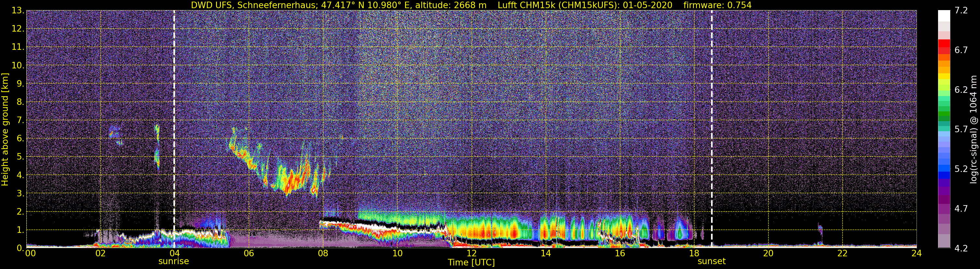Click the 12 tick label on the time axis
The width and height of the screenshot is (980, 269).
[x=471, y=254]
